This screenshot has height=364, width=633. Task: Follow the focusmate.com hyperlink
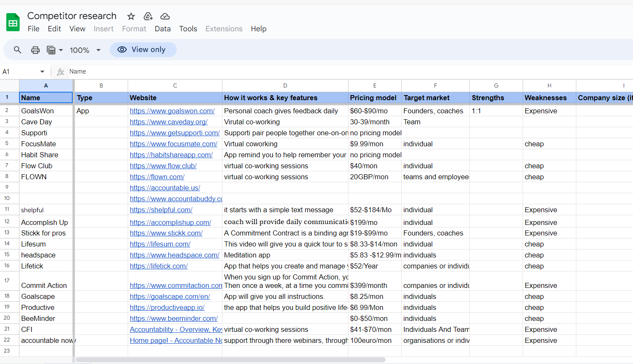click(x=173, y=144)
